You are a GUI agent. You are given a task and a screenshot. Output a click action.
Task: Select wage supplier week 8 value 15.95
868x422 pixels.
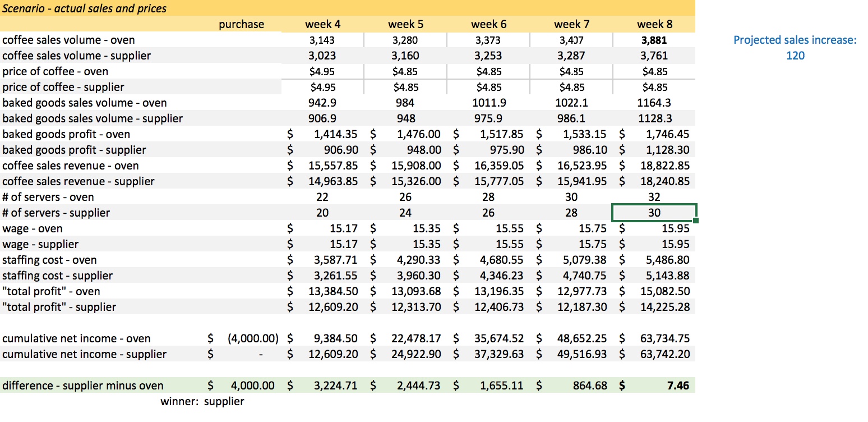(675, 244)
